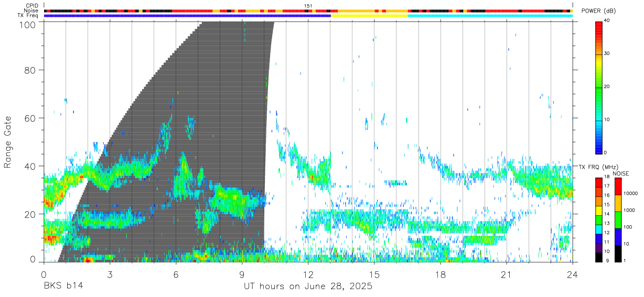The image size is (644, 297).
Task: Click the power colorbar label 40
Action: click(606, 20)
